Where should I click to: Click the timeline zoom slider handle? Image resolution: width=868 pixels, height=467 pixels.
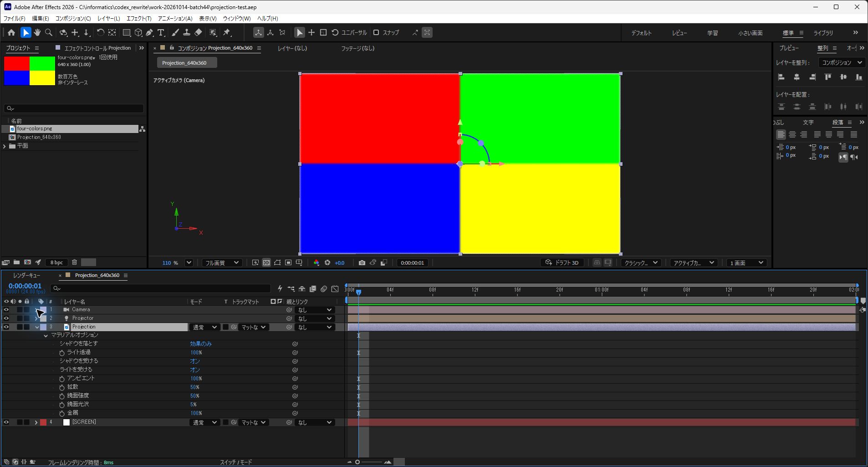[357, 462]
